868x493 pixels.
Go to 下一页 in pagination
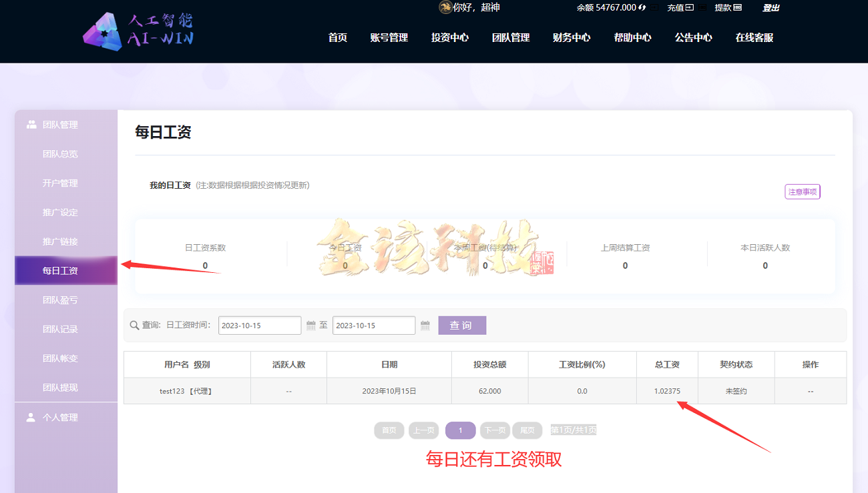pos(495,430)
